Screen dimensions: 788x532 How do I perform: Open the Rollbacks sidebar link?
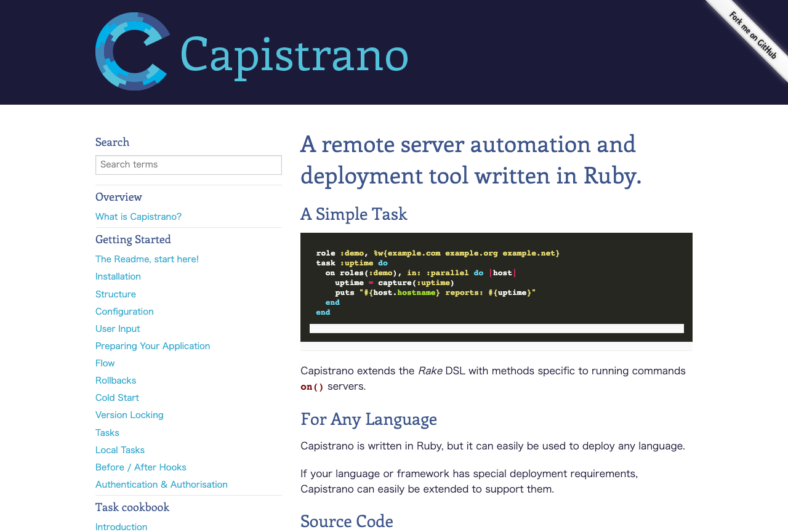[116, 381]
